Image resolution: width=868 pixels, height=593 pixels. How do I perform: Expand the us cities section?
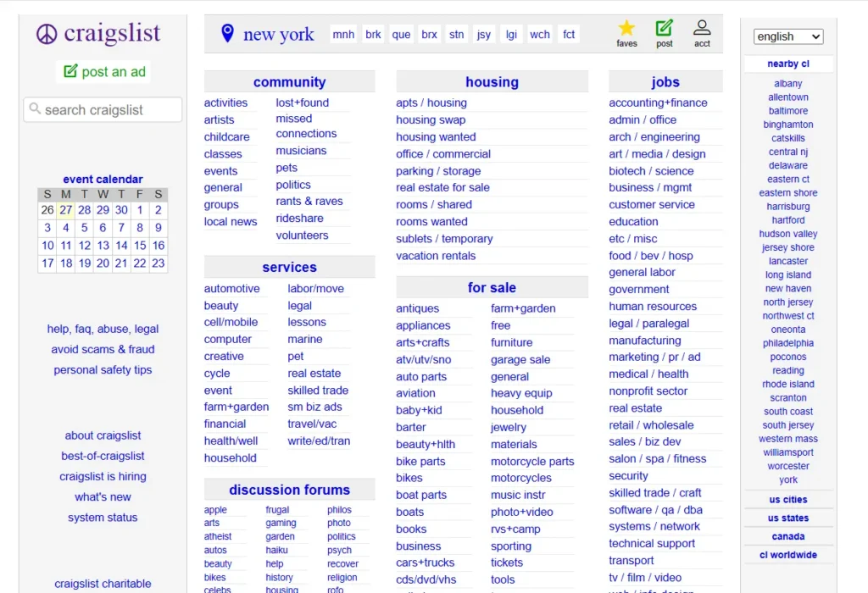tap(788, 500)
